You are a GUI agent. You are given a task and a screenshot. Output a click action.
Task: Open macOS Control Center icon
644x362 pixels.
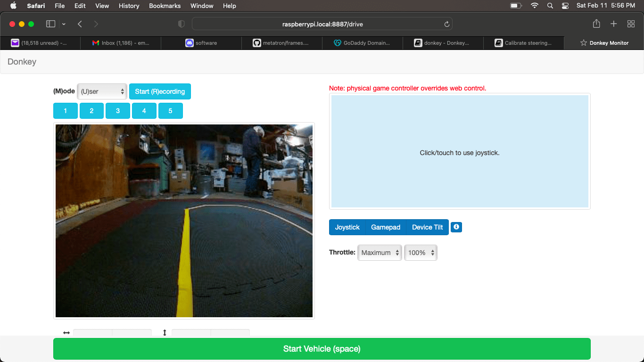point(565,6)
